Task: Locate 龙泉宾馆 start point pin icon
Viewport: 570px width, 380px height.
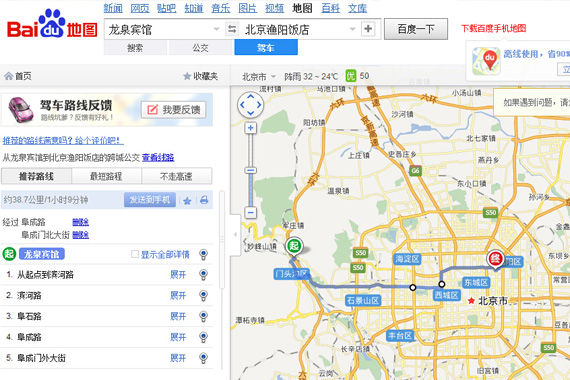Action: point(204,255)
